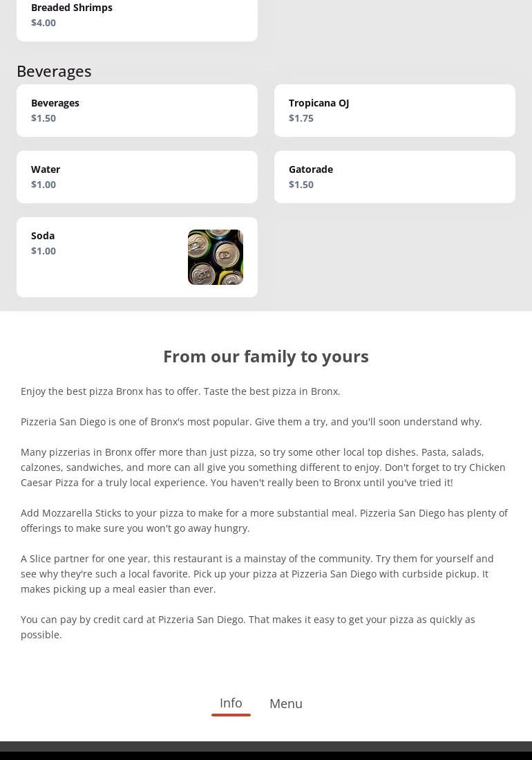
Task: Pick the Gatorade item card
Action: 395,177
